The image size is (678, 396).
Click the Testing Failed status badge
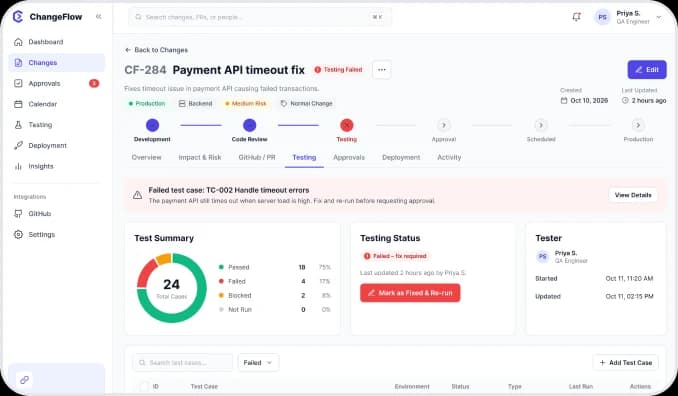[x=339, y=70]
